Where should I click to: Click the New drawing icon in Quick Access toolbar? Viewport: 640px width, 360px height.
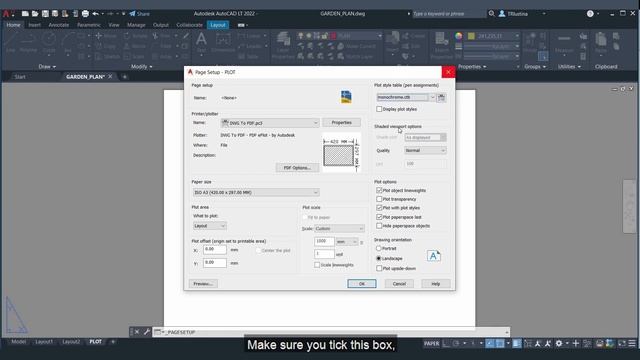click(25, 13)
